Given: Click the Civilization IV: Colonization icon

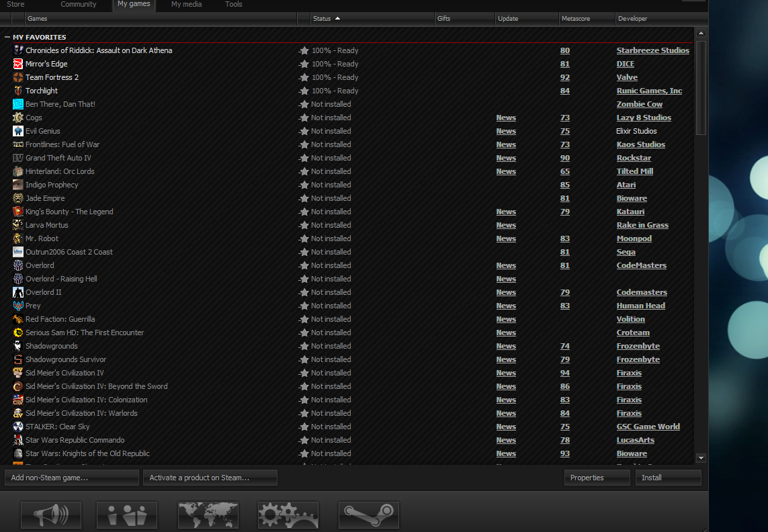Looking at the screenshot, I should point(18,400).
